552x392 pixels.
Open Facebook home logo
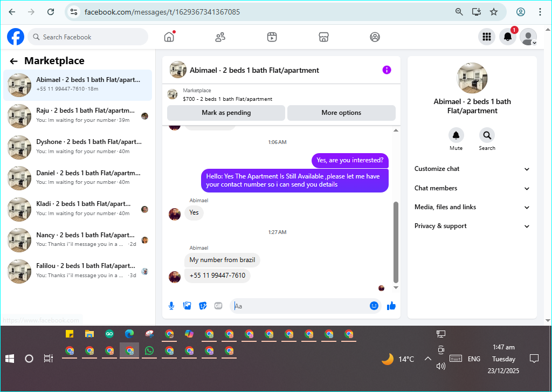16,37
